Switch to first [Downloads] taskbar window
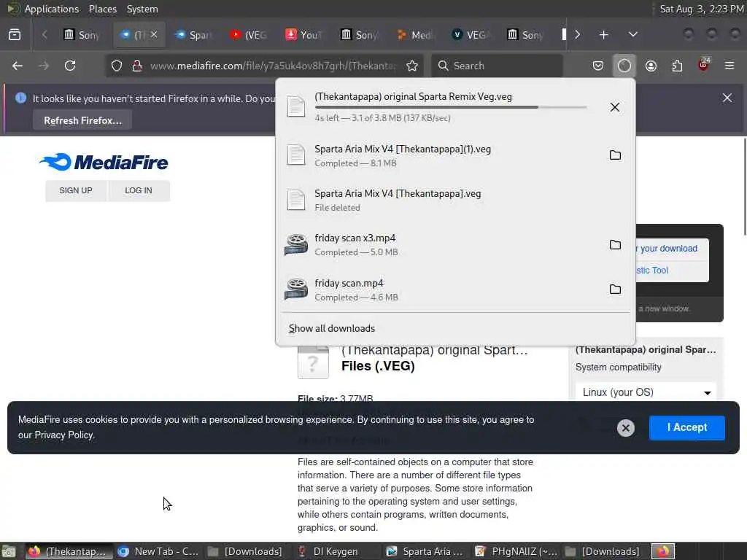 [245, 551]
